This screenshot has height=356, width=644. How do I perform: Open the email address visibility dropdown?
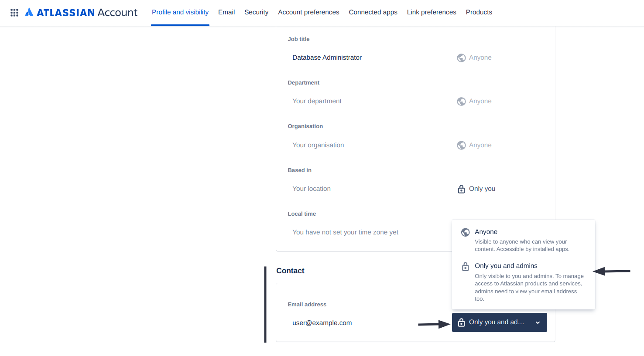tap(500, 322)
